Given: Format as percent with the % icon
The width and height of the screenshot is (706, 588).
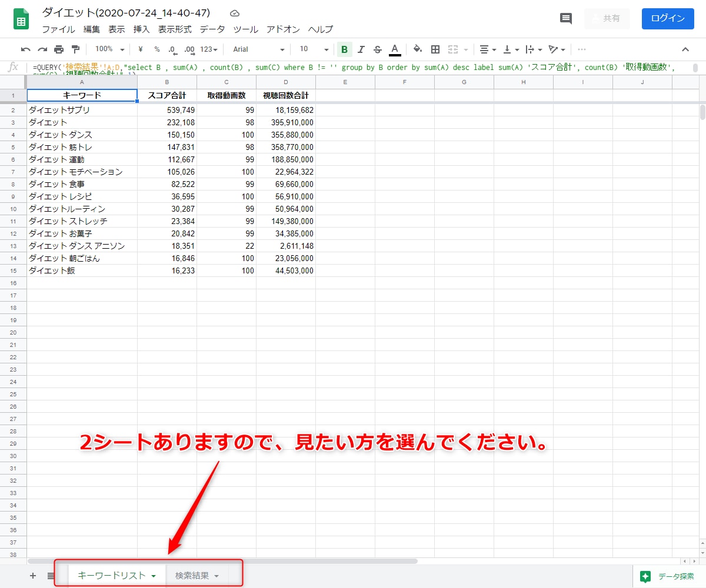Looking at the screenshot, I should click(157, 49).
